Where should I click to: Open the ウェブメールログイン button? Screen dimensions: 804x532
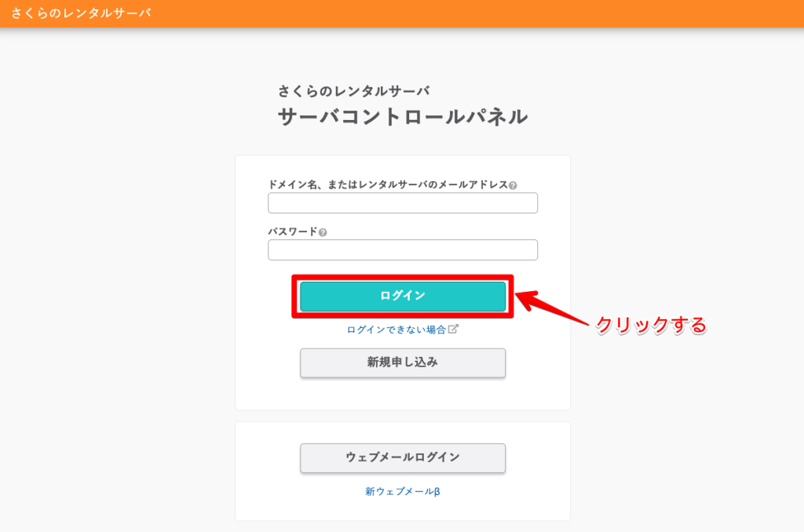[403, 457]
